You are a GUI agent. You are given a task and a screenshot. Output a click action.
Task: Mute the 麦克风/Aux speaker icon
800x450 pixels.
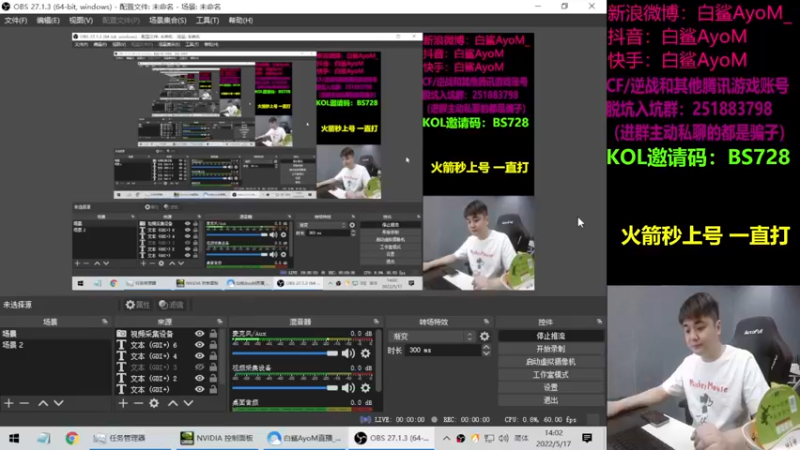(348, 353)
